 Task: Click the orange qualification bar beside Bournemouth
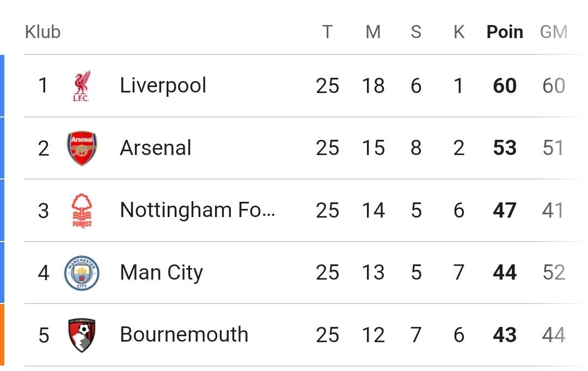pyautogui.click(x=2, y=335)
